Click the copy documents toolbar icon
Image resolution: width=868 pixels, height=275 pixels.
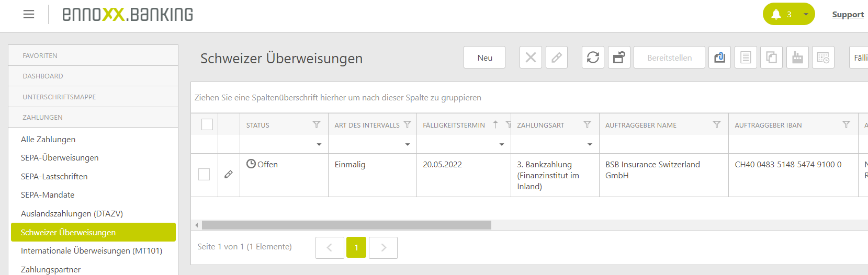[771, 58]
